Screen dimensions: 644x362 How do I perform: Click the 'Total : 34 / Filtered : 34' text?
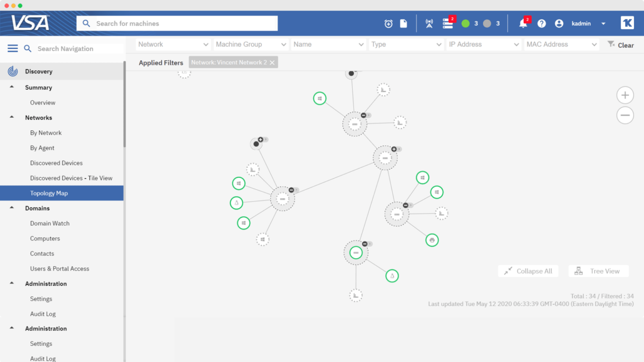click(602, 296)
